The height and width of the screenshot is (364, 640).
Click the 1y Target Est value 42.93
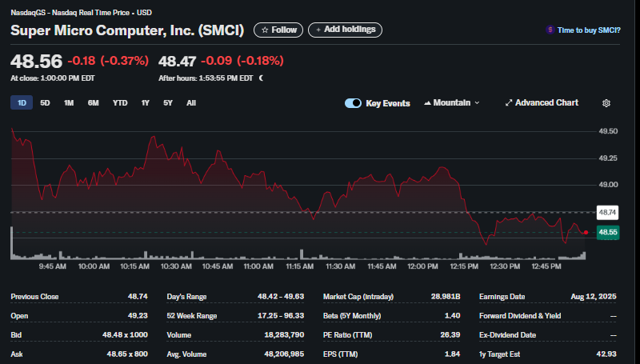(606, 354)
